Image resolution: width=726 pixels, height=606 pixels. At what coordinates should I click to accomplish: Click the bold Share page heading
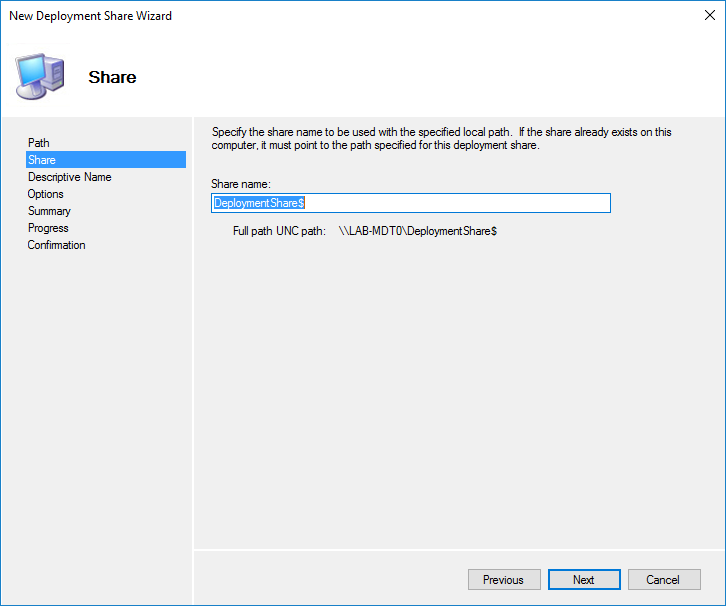click(x=112, y=77)
